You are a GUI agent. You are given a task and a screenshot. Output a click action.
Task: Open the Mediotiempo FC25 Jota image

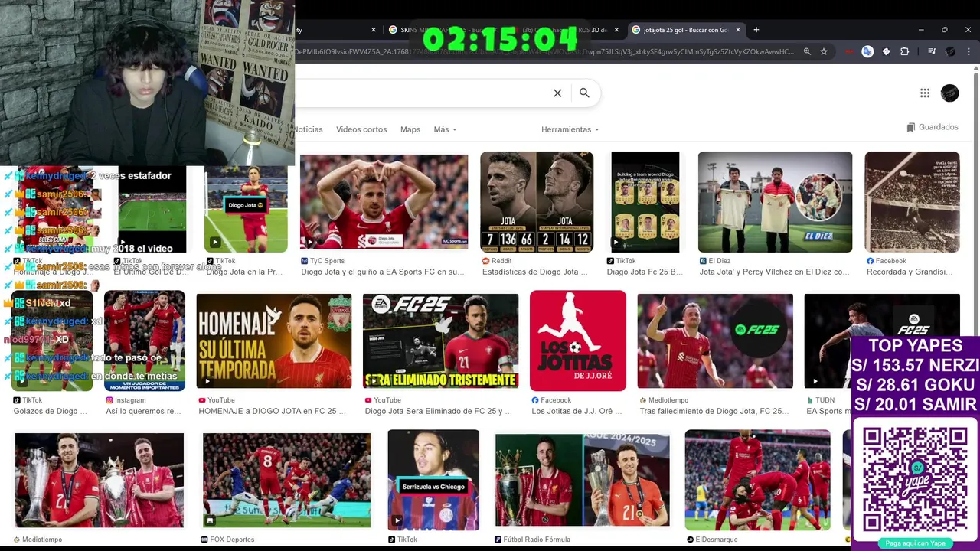click(715, 341)
